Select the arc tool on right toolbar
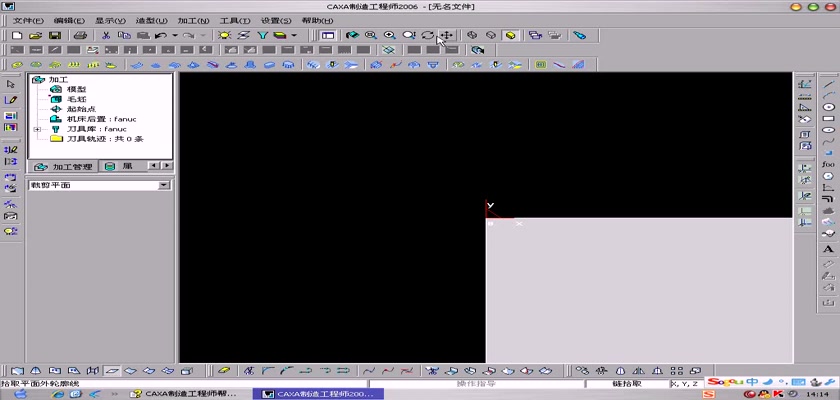The height and width of the screenshot is (400, 840). (828, 95)
